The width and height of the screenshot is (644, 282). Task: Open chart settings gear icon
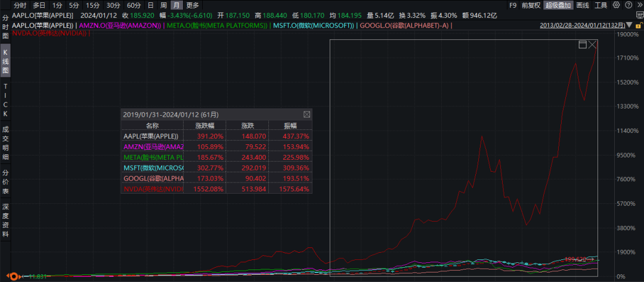616,5
